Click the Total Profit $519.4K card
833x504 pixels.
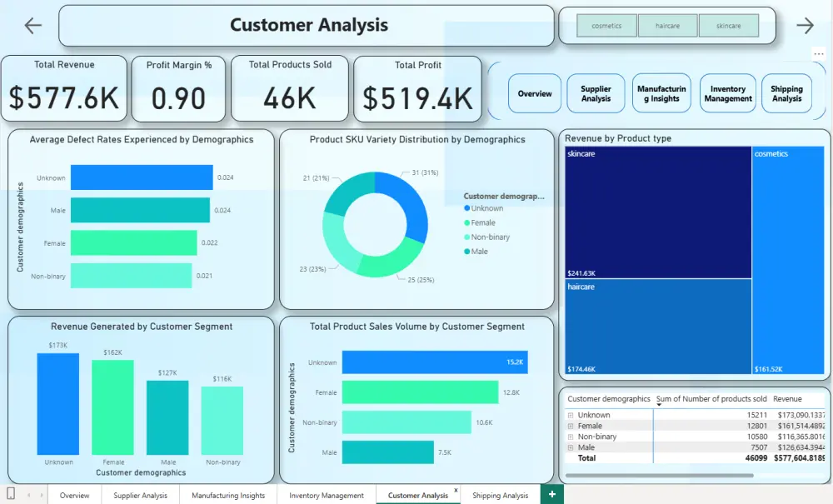coord(417,89)
